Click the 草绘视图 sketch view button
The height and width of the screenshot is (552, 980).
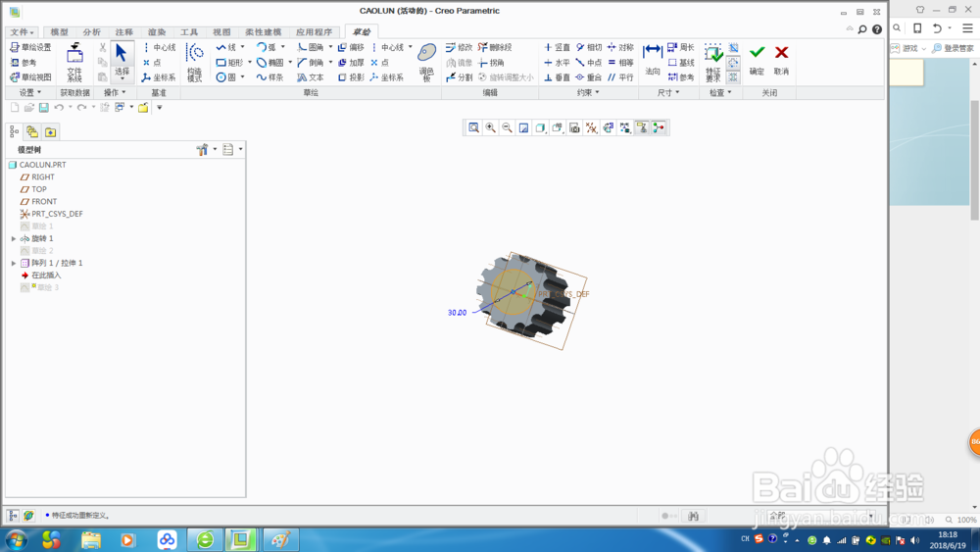[30, 77]
